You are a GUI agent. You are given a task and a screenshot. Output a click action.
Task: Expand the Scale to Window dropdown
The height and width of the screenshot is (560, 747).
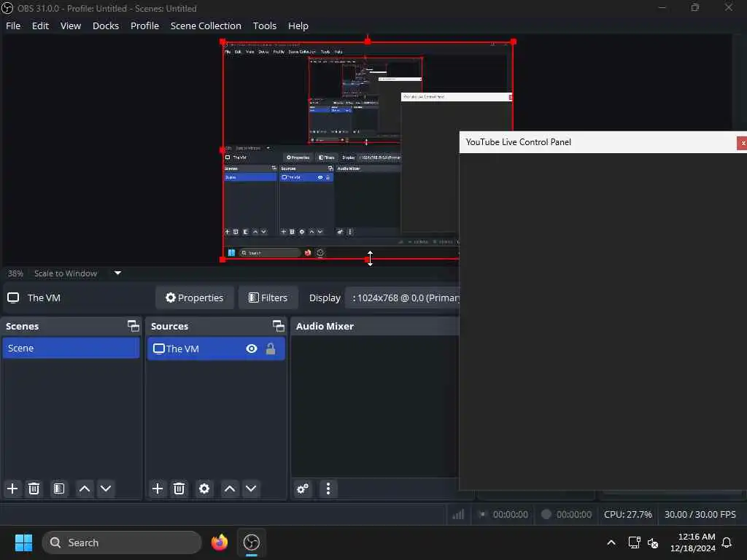[117, 273]
